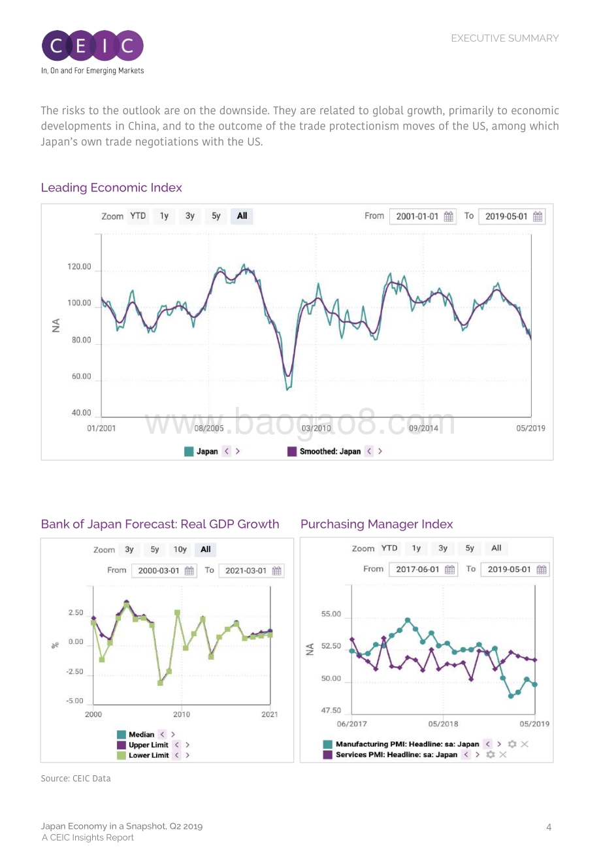Open calendar for 2019-05-01 To date in Leading Index

click(x=538, y=217)
